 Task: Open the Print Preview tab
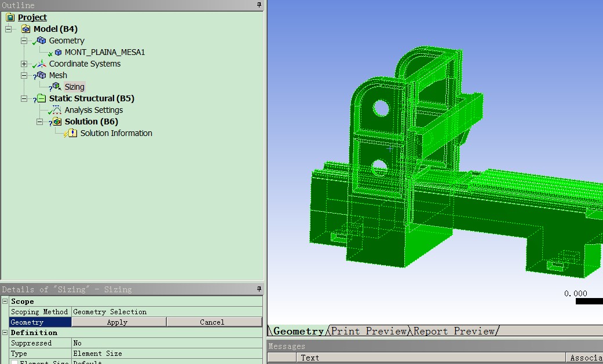(x=368, y=331)
